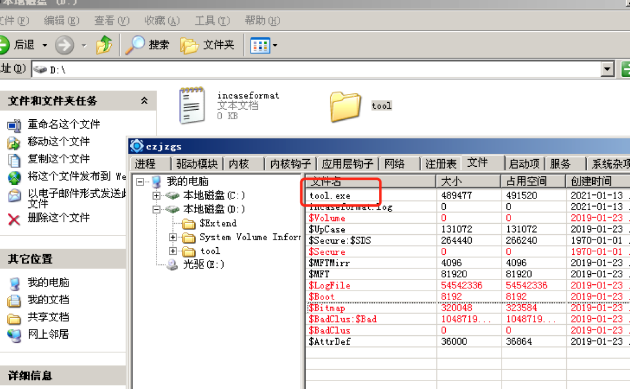Toggle the Folders pane button
Image resolution: width=630 pixels, height=389 pixels.
207,45
